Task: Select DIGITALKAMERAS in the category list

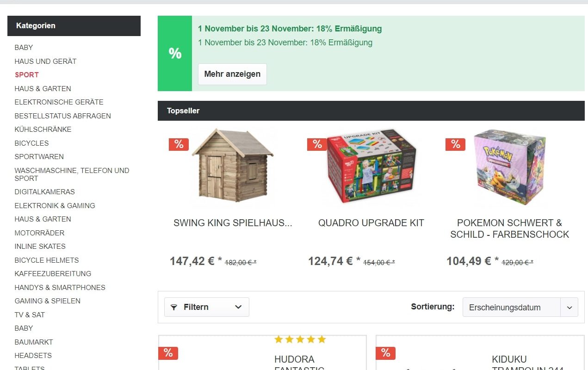Action: point(45,192)
